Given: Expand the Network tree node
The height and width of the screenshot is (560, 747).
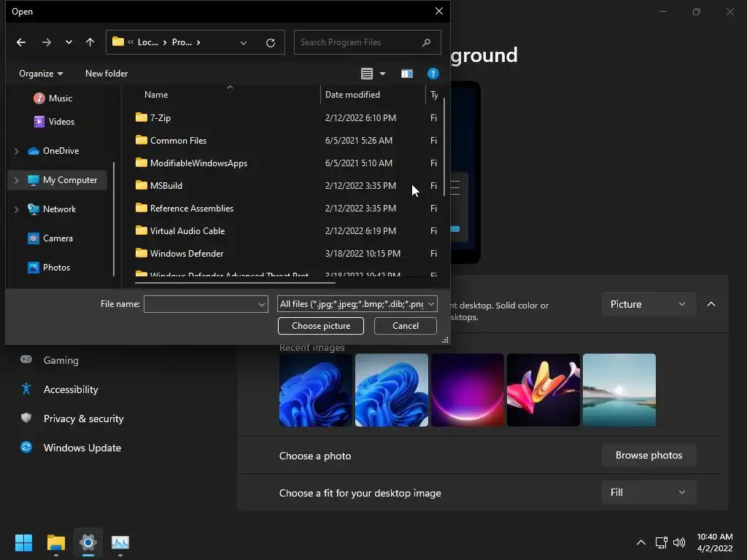Looking at the screenshot, I should (x=16, y=209).
